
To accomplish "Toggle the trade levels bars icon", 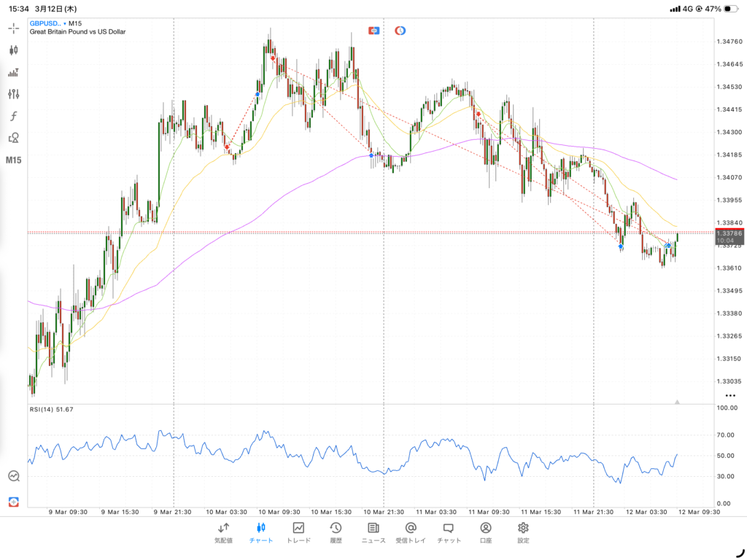I will coord(13,72).
